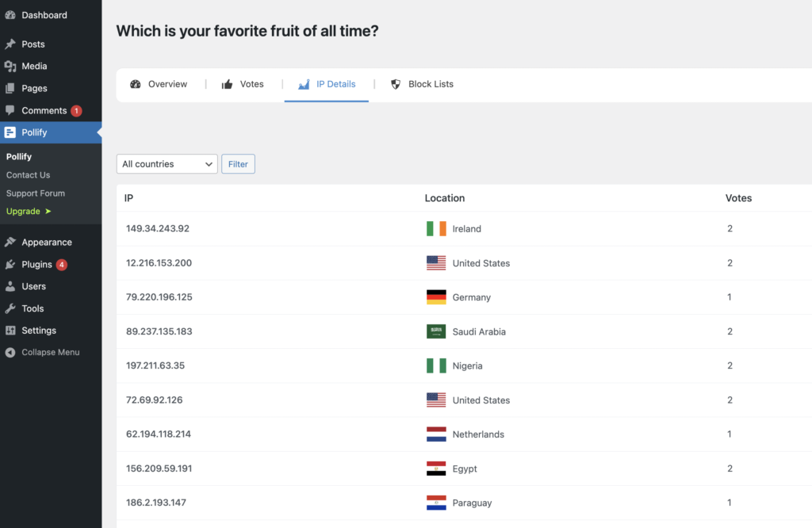The width and height of the screenshot is (812, 528).
Task: Open the Comments menu item
Action: (x=51, y=110)
